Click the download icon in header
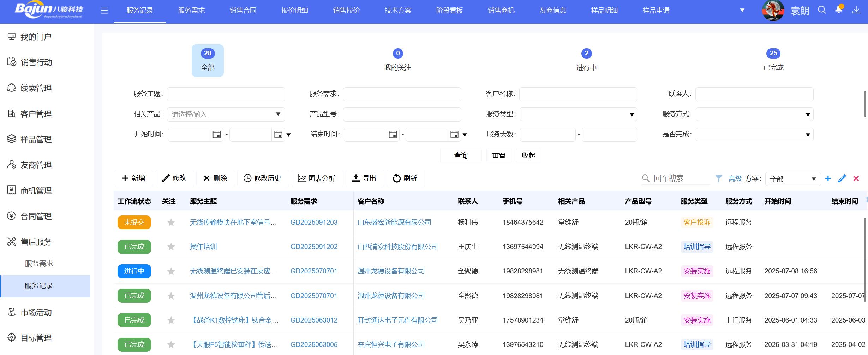This screenshot has height=355, width=868. 856,10
